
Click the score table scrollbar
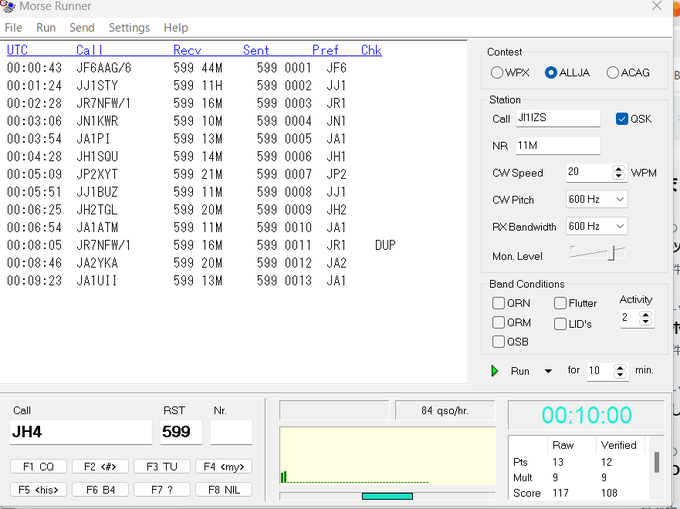click(x=657, y=462)
